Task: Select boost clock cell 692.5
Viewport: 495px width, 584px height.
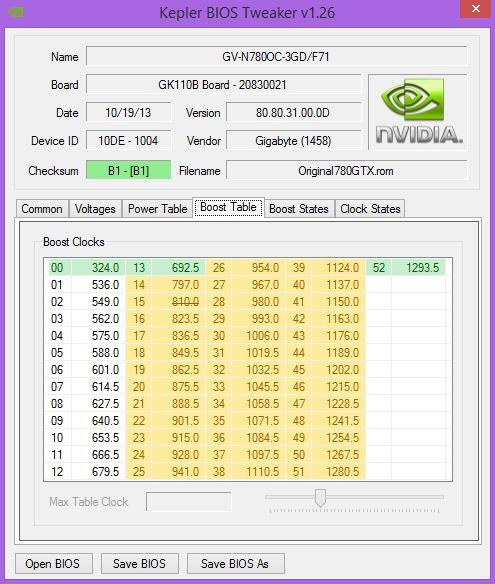Action: (178, 267)
